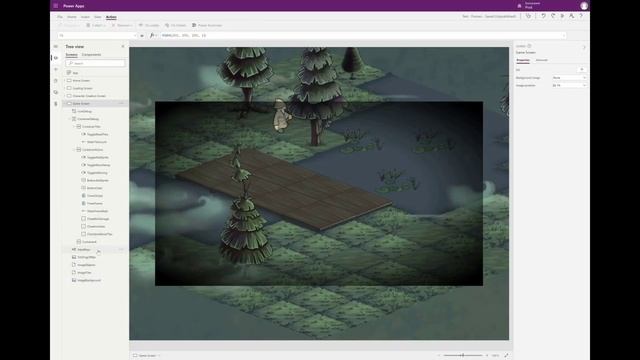Screen dimensions: 640x360
Task: Click the On hidden button
Action: tap(176, 25)
